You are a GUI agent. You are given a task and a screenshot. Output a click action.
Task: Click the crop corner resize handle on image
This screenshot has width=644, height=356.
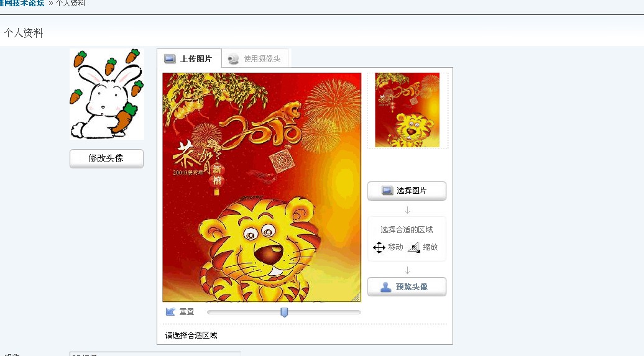(356, 297)
